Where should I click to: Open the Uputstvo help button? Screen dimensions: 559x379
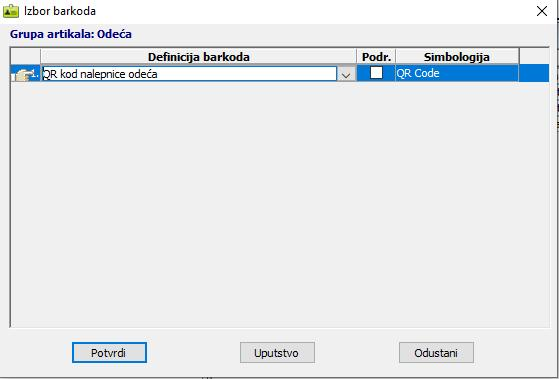(277, 353)
